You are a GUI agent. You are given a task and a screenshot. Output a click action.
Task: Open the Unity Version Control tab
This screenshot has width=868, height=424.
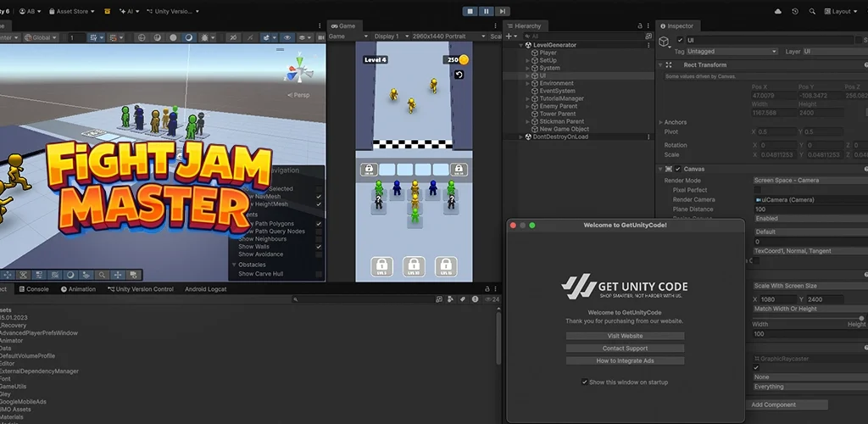tap(141, 289)
